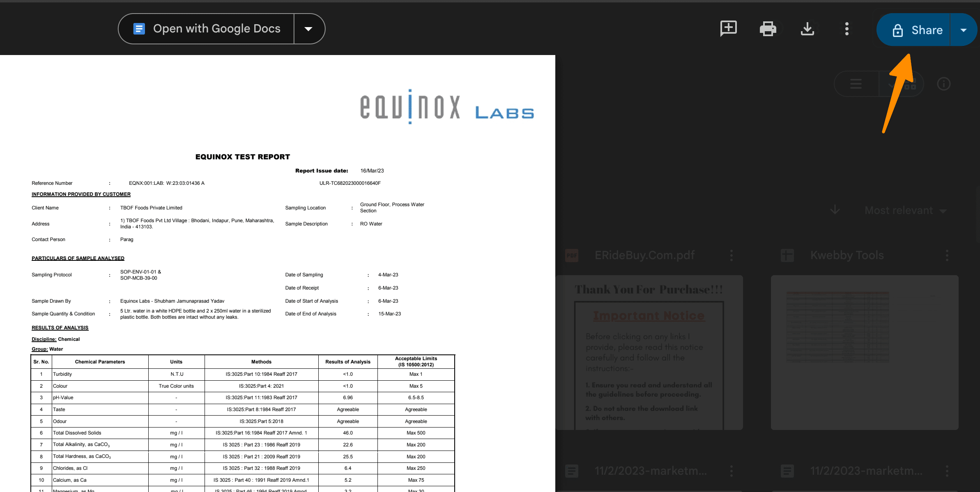Viewport: 980px width, 492px height.
Task: Click the Google Docs app icon
Action: (138, 28)
